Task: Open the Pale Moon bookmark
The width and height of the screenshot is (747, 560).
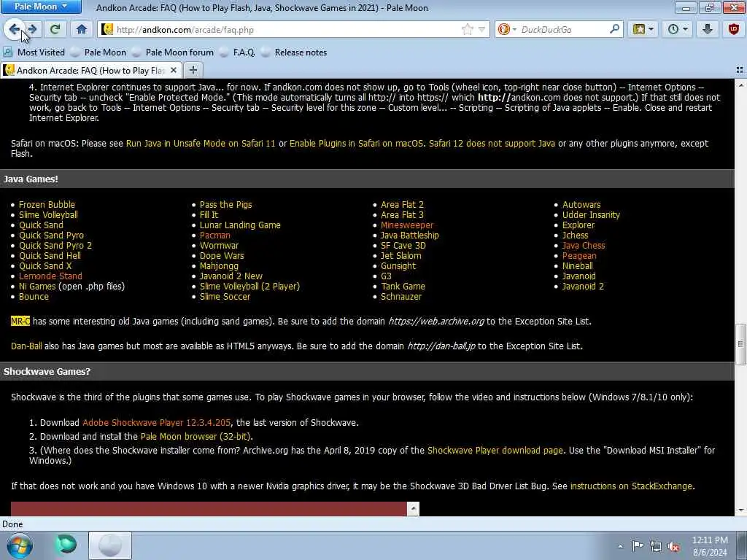Action: click(98, 52)
